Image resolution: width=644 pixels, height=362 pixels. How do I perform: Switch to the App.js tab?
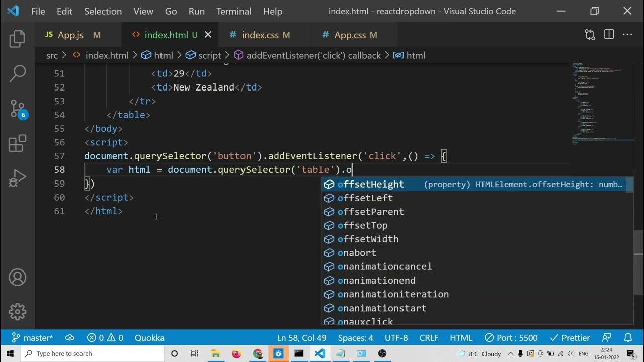click(70, 35)
